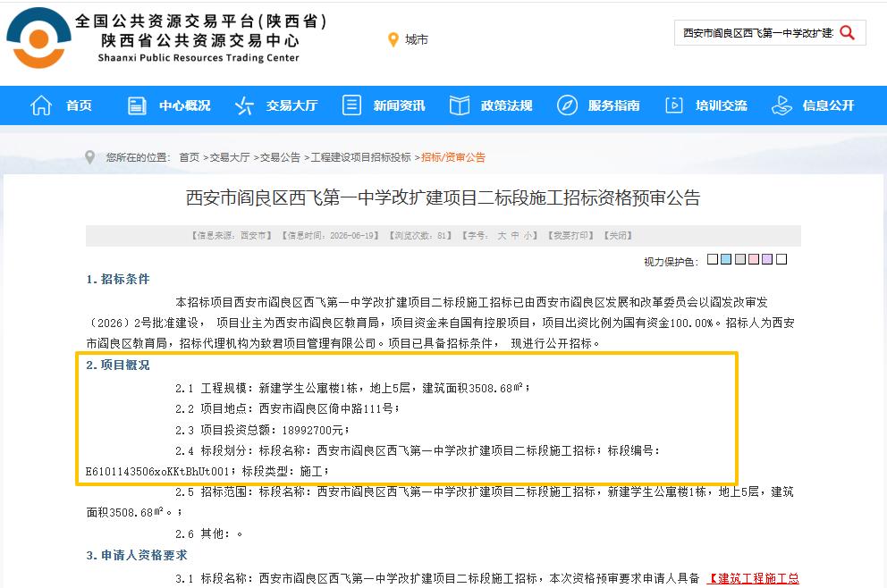Image resolution: width=887 pixels, height=588 pixels.
Task: Open the 城市 city selector
Action: [x=417, y=39]
